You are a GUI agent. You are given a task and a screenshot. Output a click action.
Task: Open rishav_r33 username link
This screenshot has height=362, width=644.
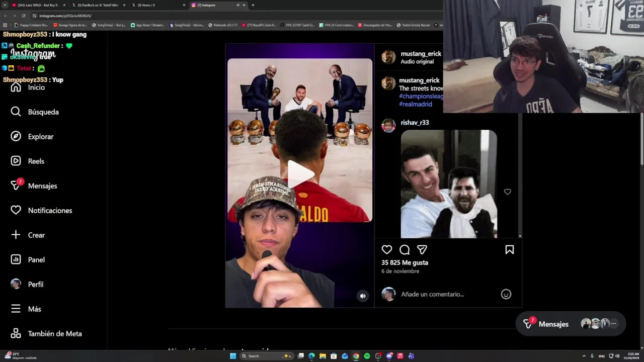415,122
